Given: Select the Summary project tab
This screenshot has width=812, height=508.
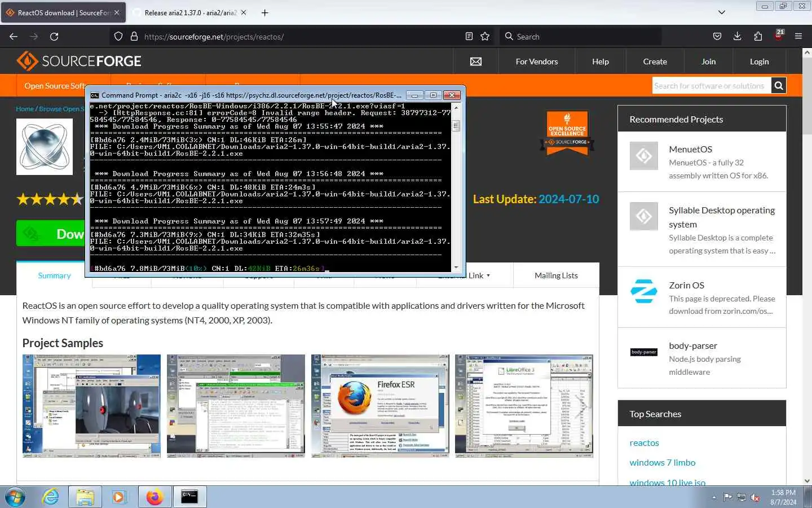Looking at the screenshot, I should tap(54, 275).
